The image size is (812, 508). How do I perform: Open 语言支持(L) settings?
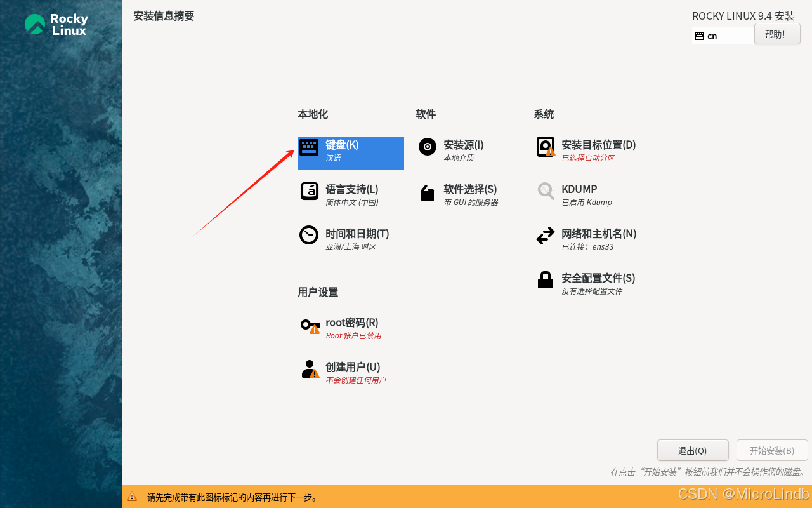352,189
